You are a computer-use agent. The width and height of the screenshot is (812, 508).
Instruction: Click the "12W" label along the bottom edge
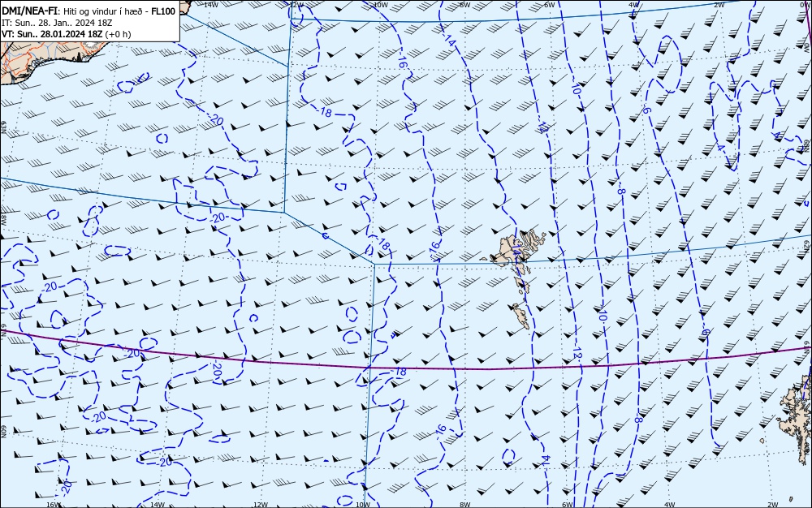(261, 505)
